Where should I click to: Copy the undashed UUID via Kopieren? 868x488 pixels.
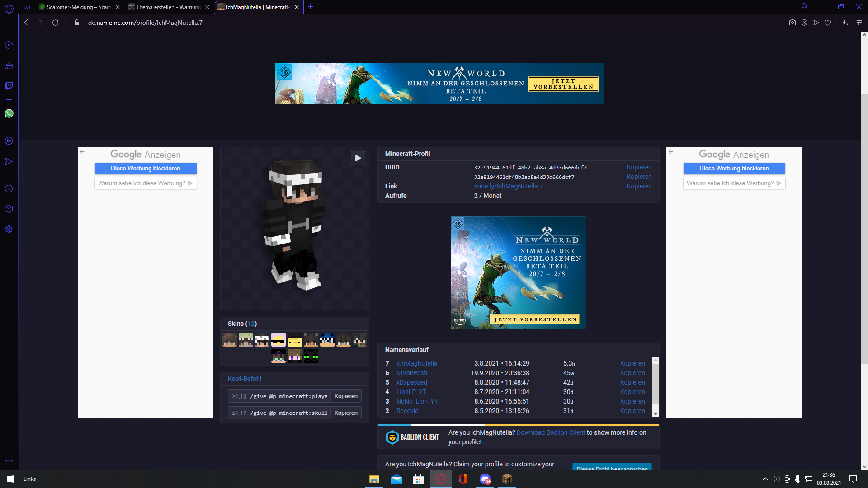[639, 177]
